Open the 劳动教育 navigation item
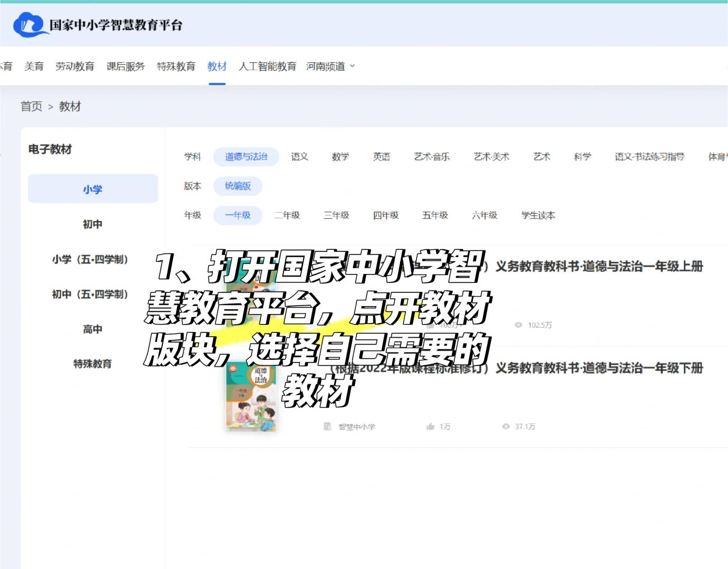This screenshot has width=728, height=569. pos(75,66)
